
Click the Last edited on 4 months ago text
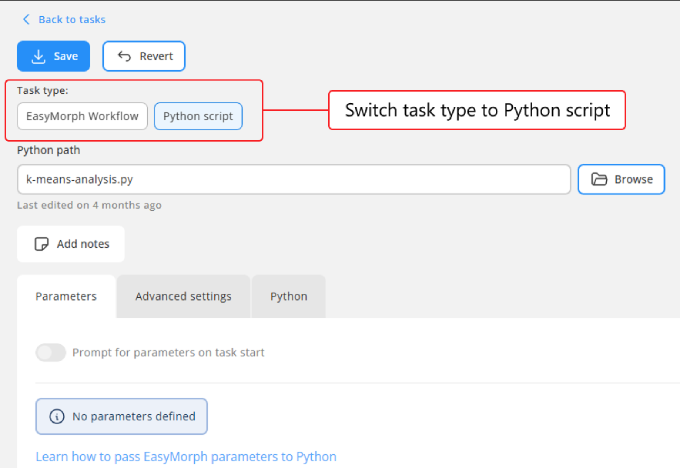(89, 205)
